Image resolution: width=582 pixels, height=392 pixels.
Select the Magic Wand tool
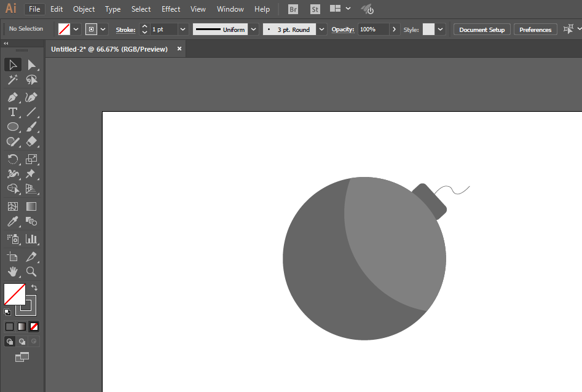pos(13,80)
